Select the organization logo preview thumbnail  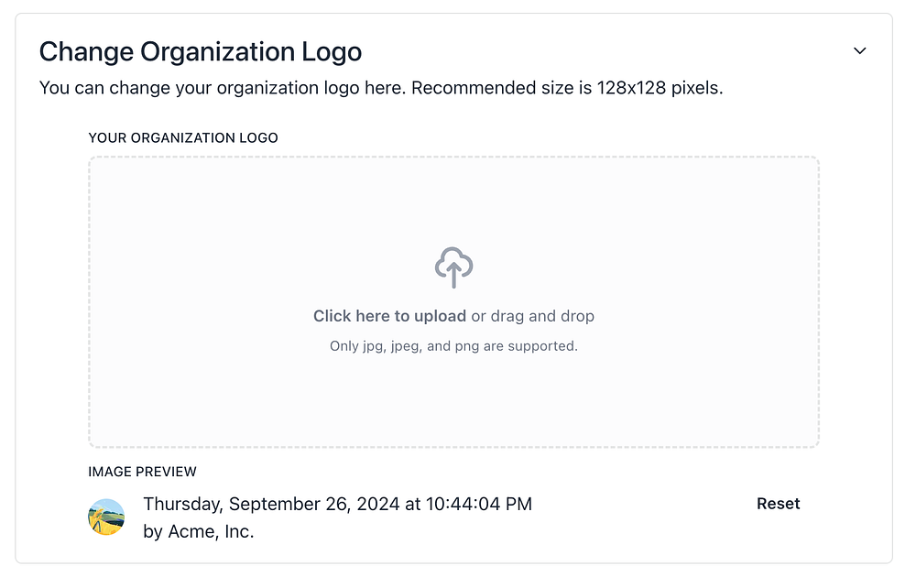(106, 517)
